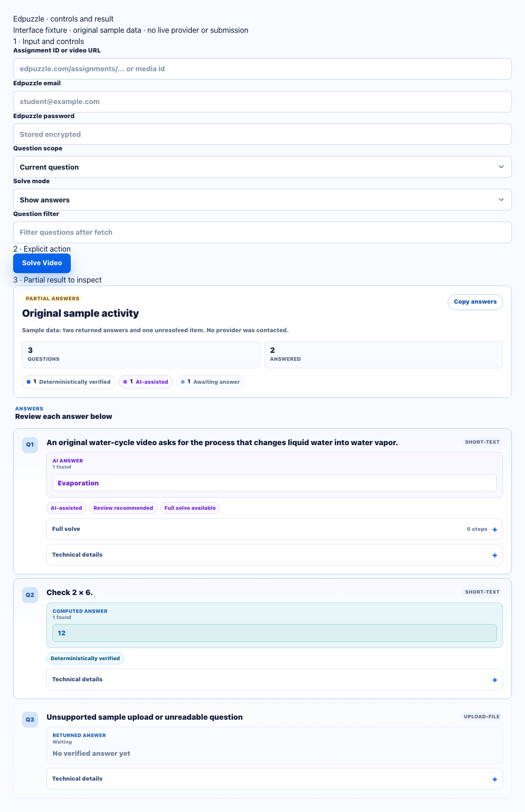This screenshot has height=812, width=525.
Task: Click the Question filter input
Action: pyautogui.click(x=262, y=232)
